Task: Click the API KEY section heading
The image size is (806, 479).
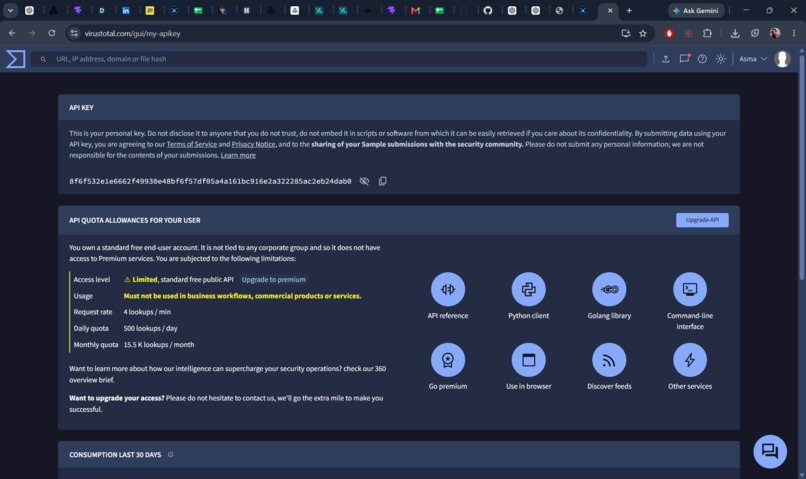Action: 81,108
